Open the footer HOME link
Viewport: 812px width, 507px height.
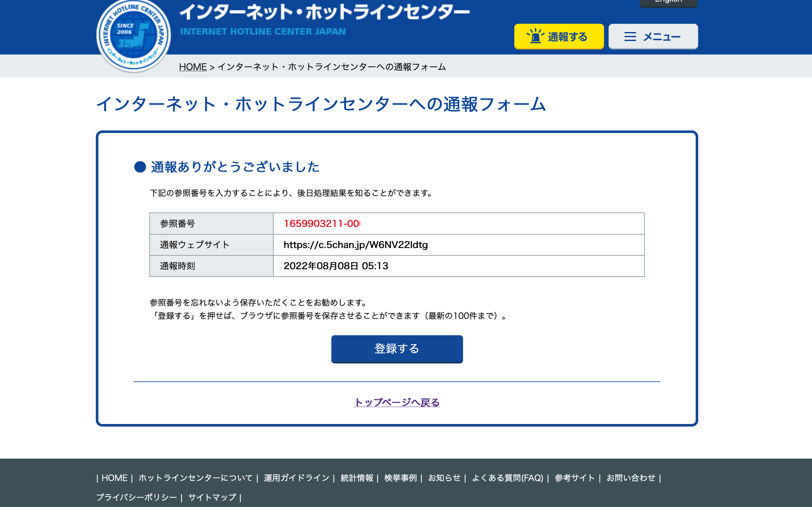coord(114,478)
